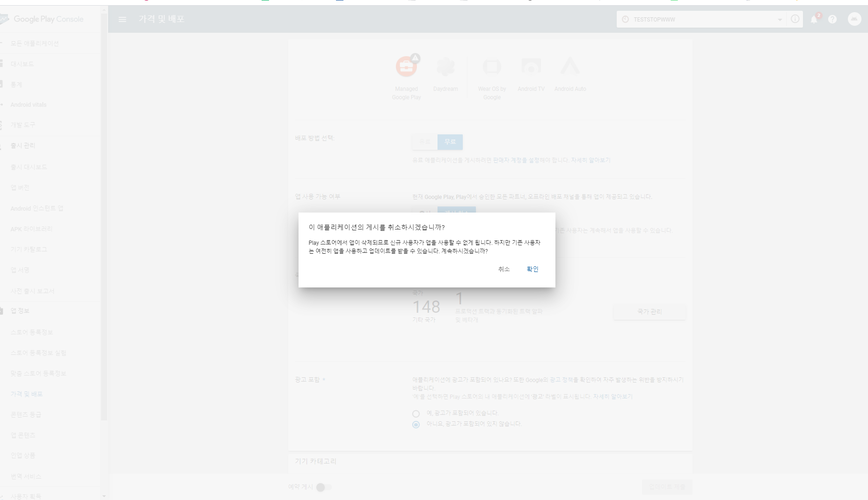Choose the 유료 distribution option

[x=425, y=142]
